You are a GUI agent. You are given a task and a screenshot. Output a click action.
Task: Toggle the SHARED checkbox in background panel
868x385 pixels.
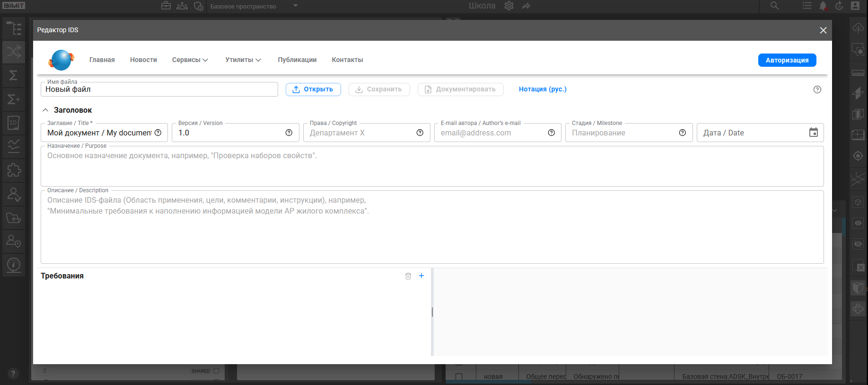(x=216, y=371)
